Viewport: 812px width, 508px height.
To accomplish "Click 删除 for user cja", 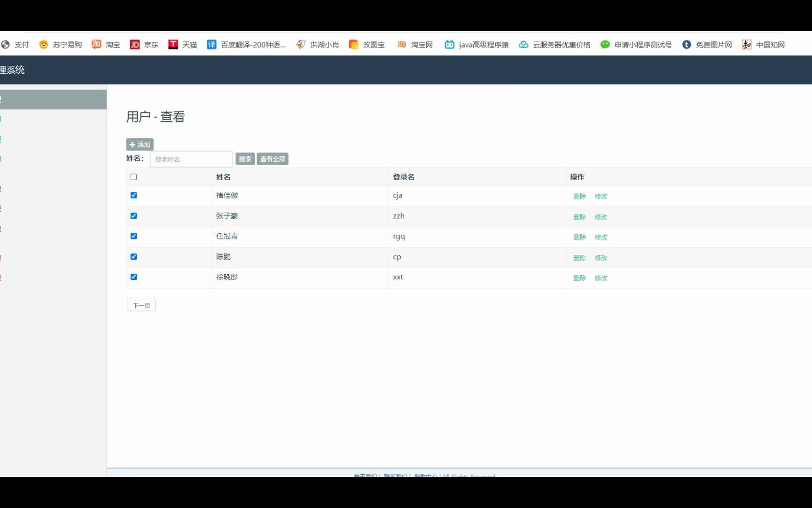I will (x=579, y=197).
